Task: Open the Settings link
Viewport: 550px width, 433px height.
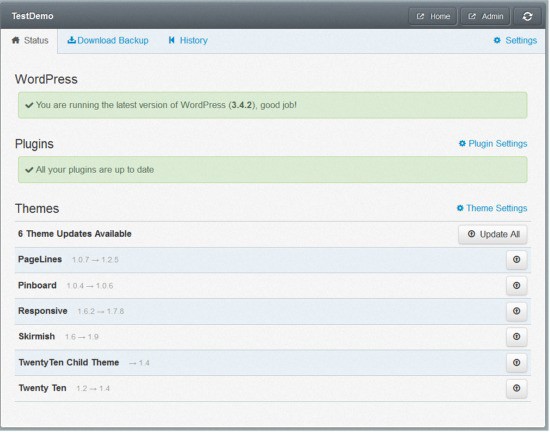Action: pyautogui.click(x=515, y=40)
